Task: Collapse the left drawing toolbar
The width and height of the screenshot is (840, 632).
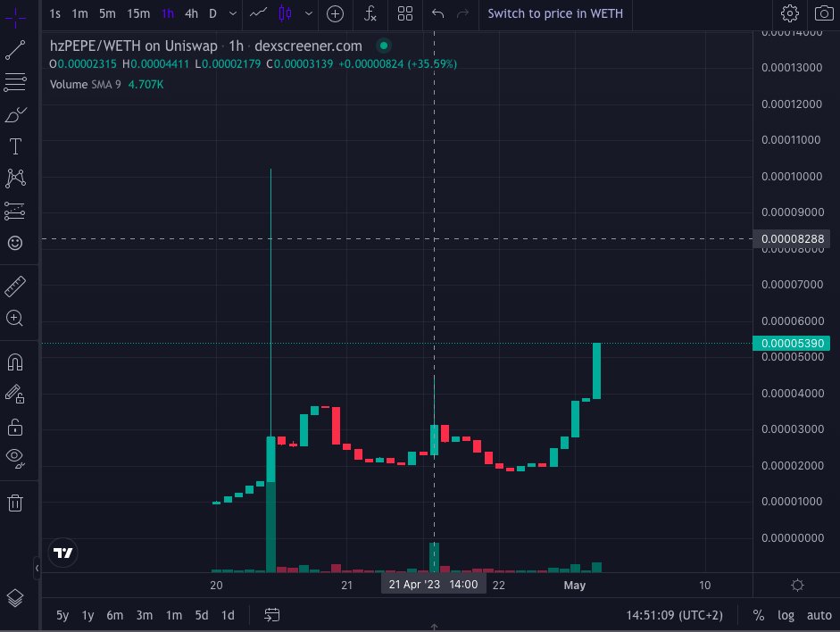Action: (x=37, y=568)
